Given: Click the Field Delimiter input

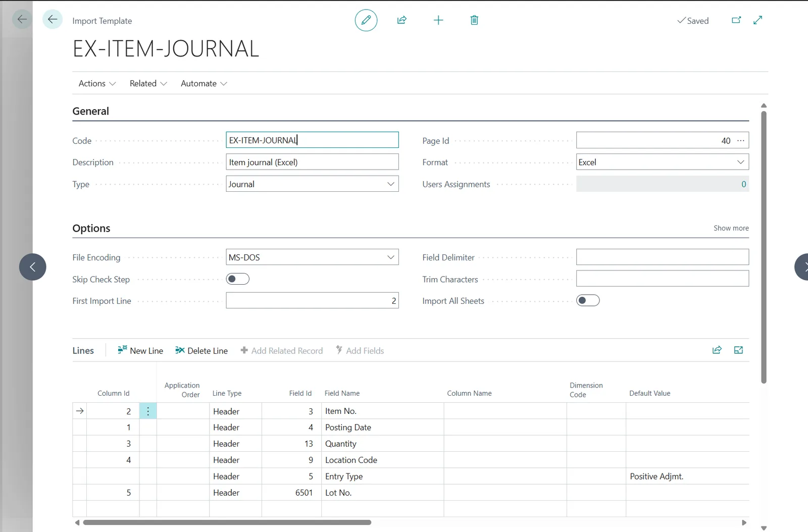Looking at the screenshot, I should pos(663,257).
